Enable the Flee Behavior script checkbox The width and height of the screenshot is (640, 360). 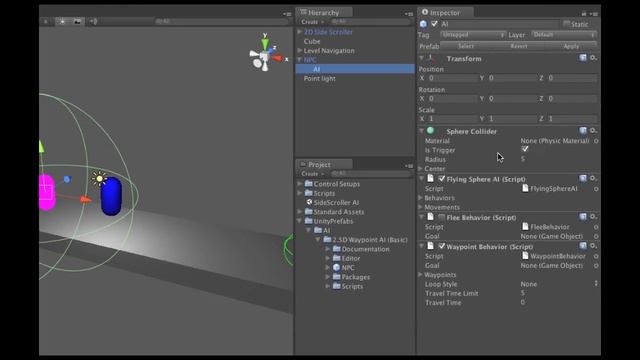point(441,217)
